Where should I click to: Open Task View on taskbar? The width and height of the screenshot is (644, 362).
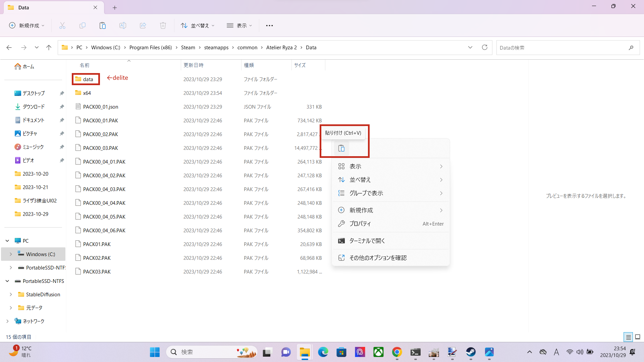coord(267,352)
